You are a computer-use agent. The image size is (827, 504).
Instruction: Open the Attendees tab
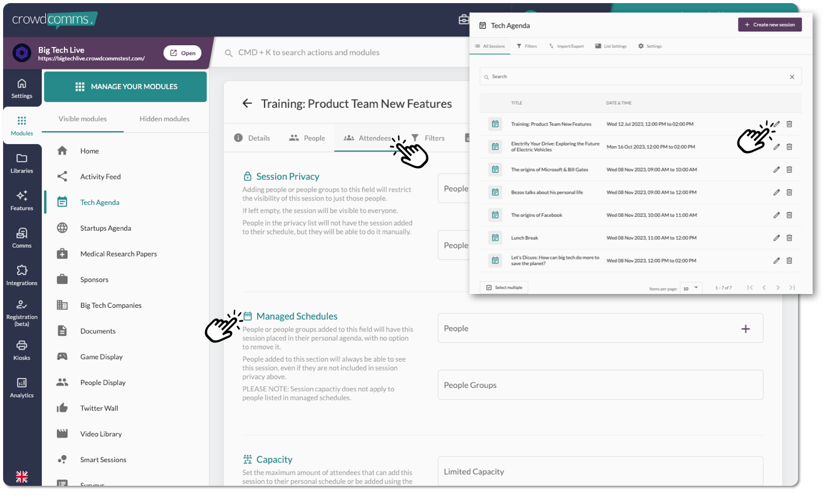[369, 138]
